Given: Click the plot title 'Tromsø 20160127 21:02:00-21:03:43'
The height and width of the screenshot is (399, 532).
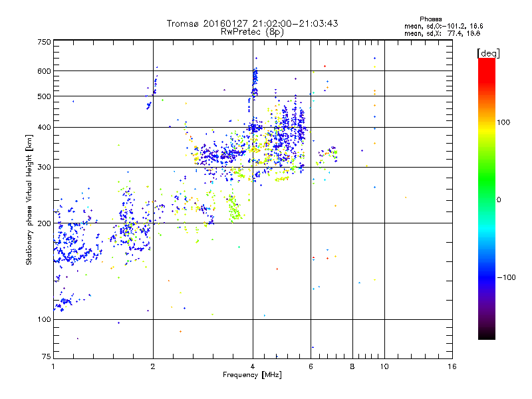Looking at the screenshot, I should pyautogui.click(x=252, y=23).
